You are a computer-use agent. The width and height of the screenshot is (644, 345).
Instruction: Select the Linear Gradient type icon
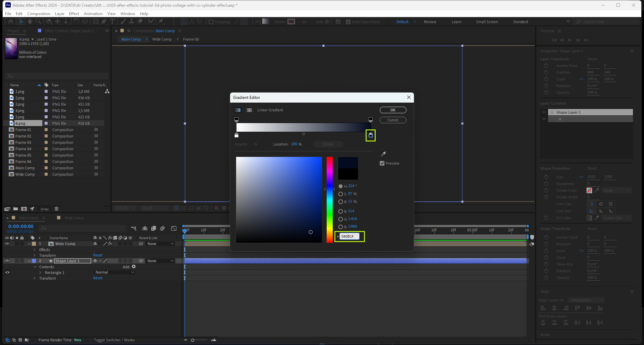pos(238,110)
